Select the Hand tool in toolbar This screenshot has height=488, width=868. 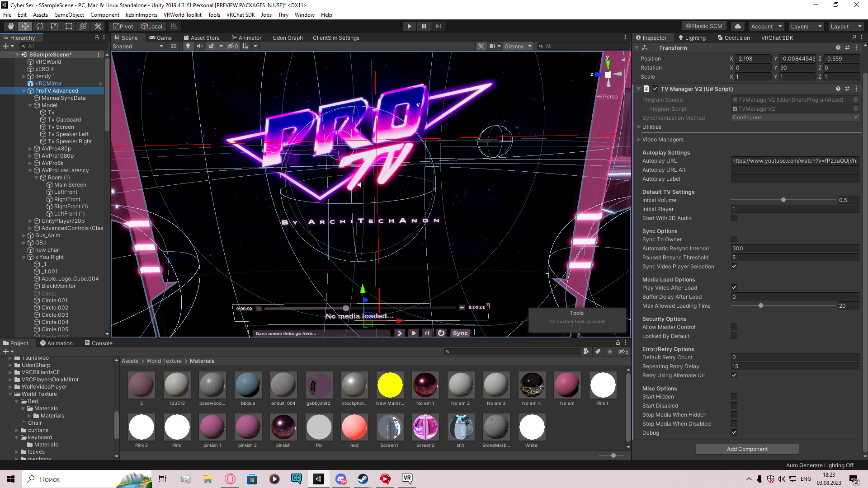[x=11, y=26]
